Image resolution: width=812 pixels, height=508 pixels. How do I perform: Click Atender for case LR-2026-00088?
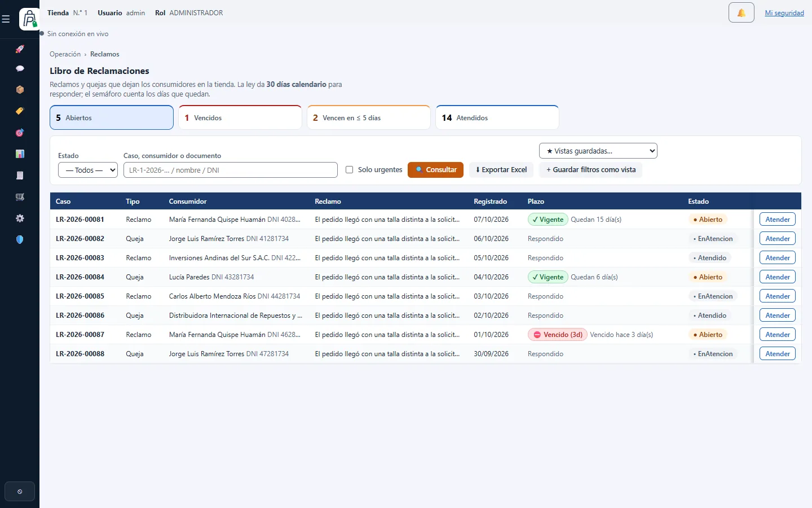click(x=778, y=354)
